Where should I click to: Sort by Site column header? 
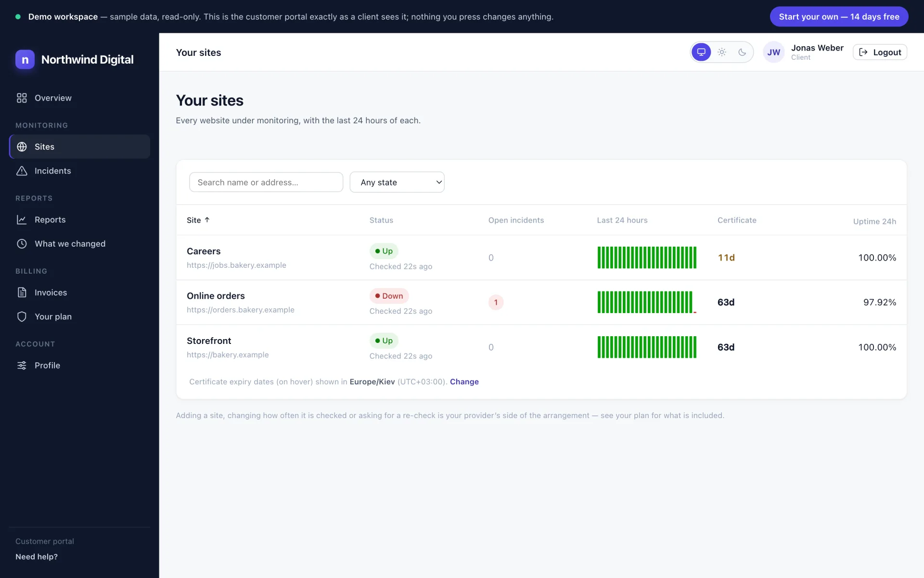pyautogui.click(x=198, y=220)
